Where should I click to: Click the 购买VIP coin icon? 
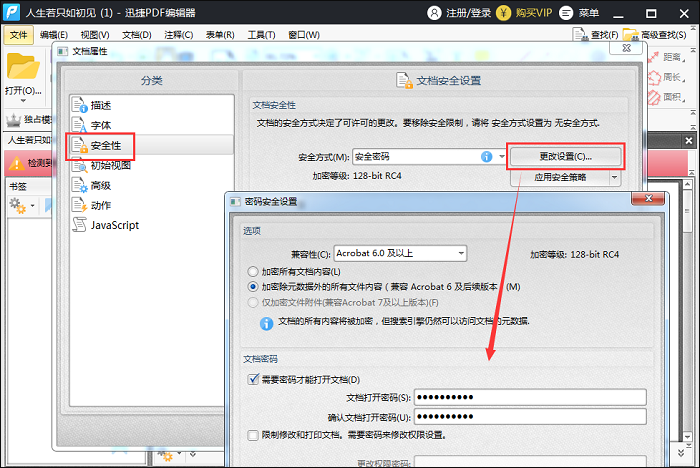tap(504, 13)
